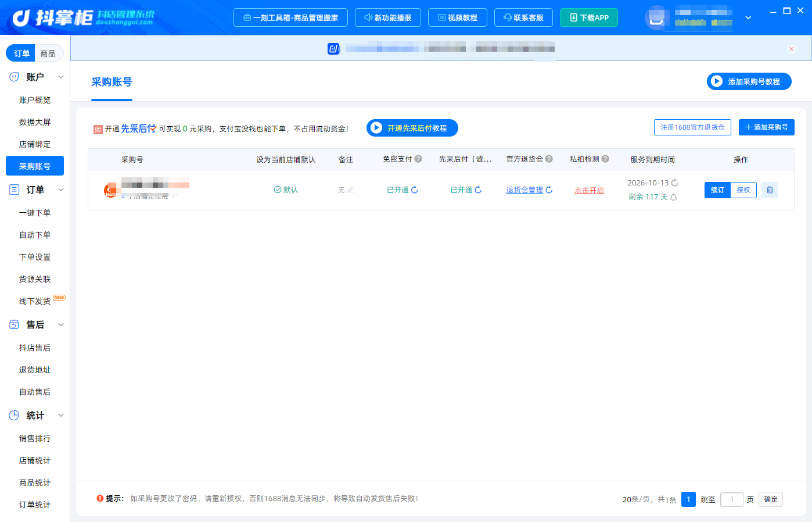Click the 售后 section icon in sidebar
Image resolution: width=812 pixels, height=522 pixels.
14,324
